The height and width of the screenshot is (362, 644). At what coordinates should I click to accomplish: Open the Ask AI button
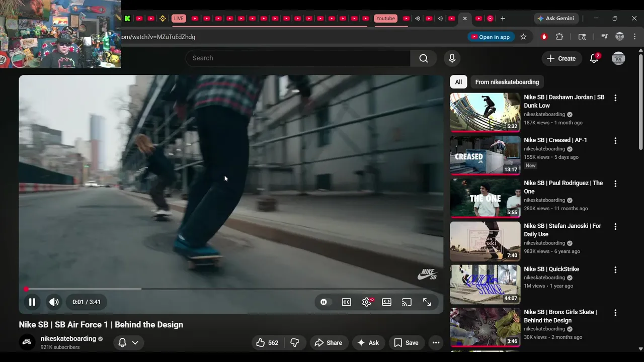pyautogui.click(x=368, y=342)
